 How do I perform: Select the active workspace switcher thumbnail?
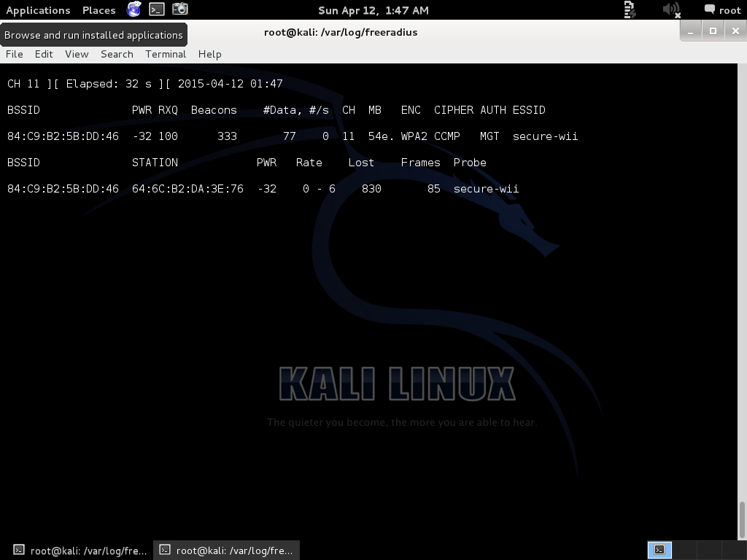point(659,550)
